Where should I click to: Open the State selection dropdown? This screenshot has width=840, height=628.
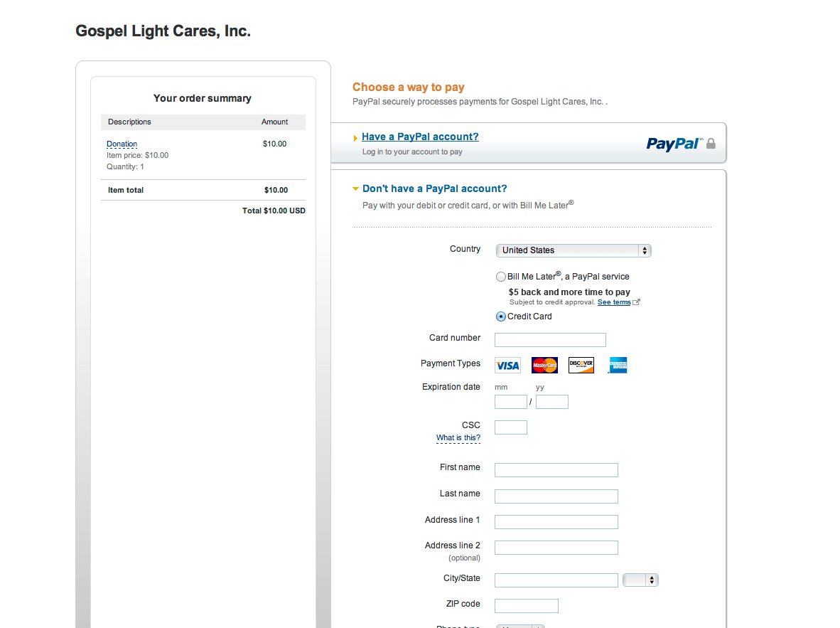click(640, 580)
